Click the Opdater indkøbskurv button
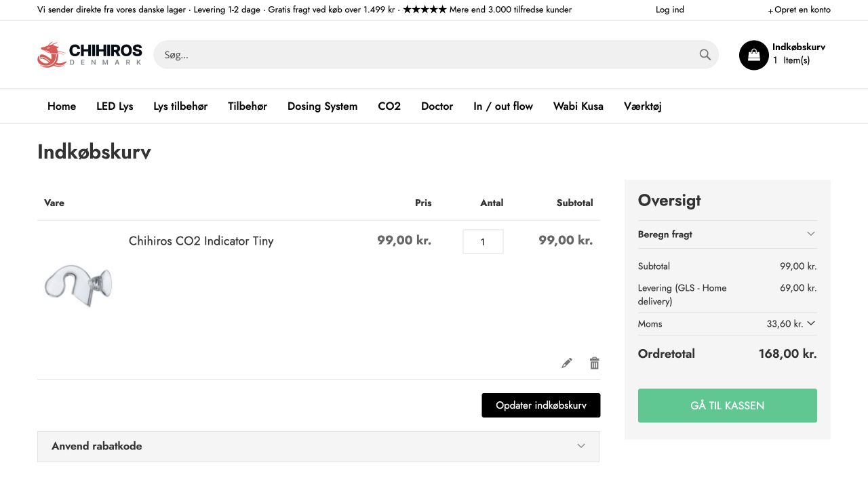This screenshot has height=488, width=868. [541, 405]
